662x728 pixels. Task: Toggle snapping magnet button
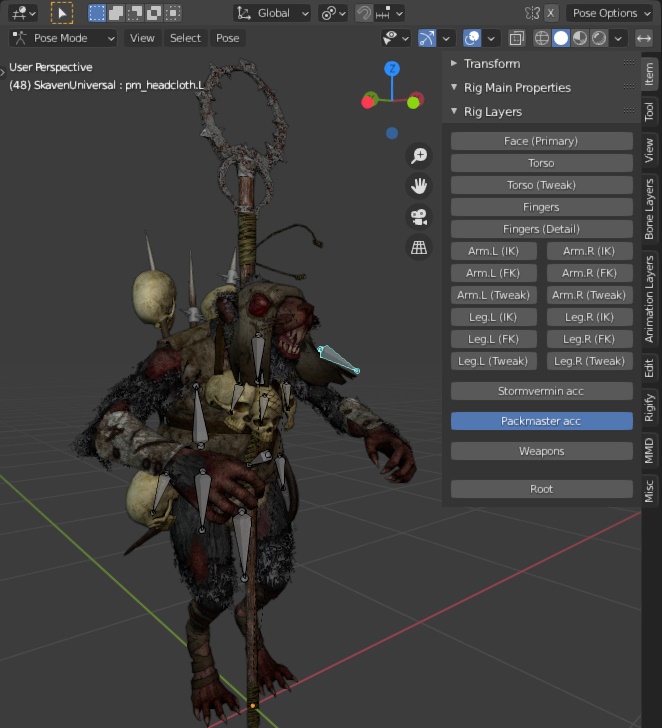coord(363,13)
